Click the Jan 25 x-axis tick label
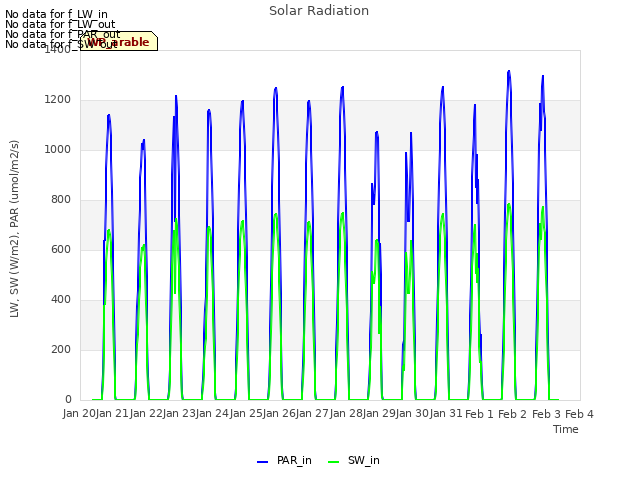This screenshot has width=640, height=480. click(246, 414)
